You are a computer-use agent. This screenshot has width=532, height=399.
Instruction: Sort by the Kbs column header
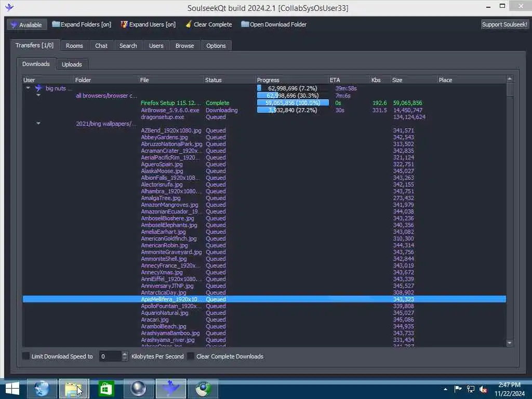click(381, 80)
